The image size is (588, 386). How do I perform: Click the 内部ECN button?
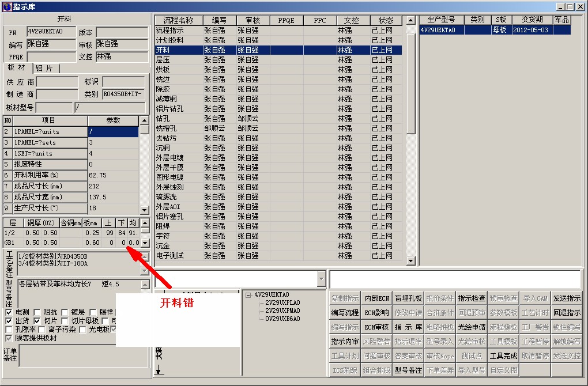click(x=376, y=298)
